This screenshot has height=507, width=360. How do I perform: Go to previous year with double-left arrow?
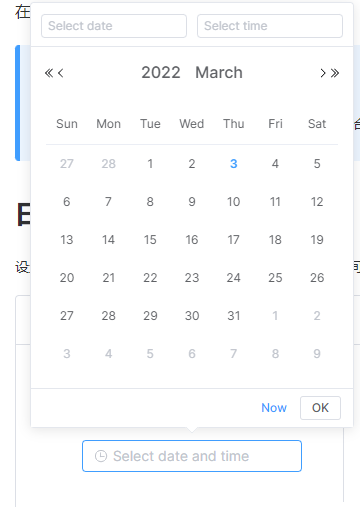pos(49,73)
